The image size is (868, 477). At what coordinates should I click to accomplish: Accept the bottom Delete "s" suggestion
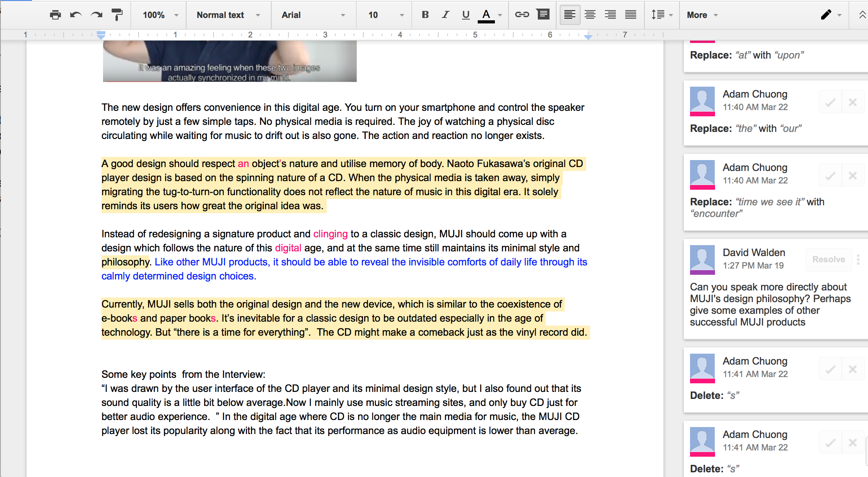tap(830, 443)
